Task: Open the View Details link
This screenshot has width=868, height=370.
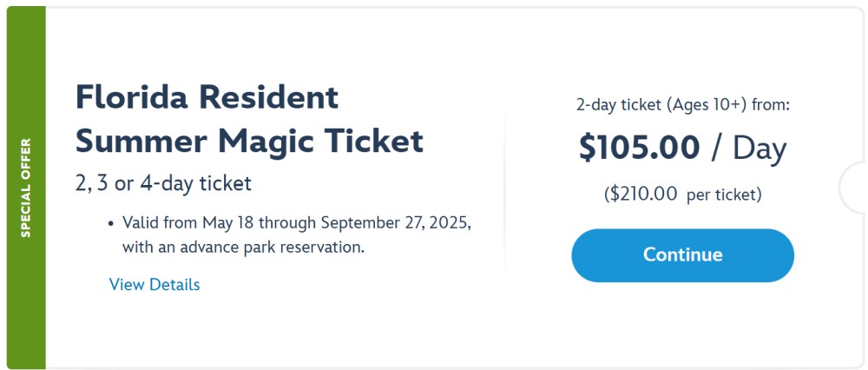Action: pos(155,285)
